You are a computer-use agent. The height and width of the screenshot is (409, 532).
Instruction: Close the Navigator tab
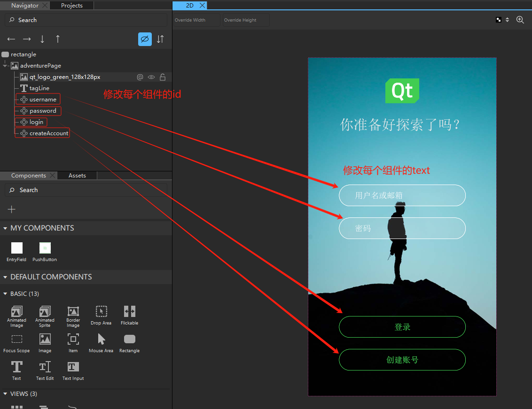45,6
